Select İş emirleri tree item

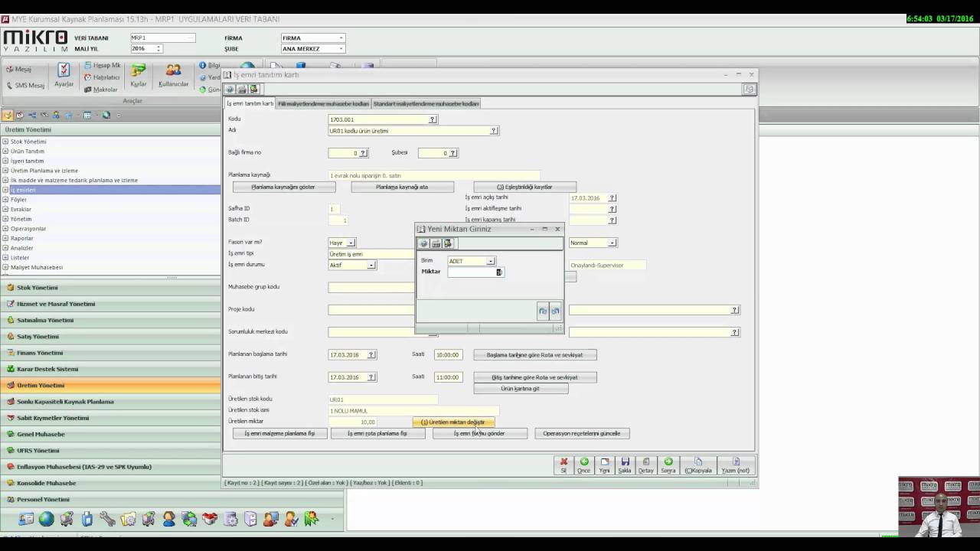click(23, 190)
